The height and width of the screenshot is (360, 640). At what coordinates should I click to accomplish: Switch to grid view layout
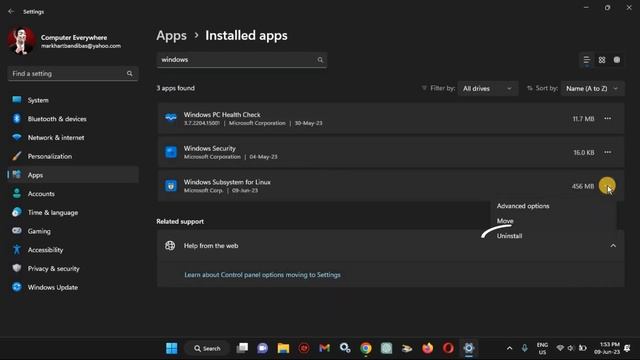[x=602, y=60]
